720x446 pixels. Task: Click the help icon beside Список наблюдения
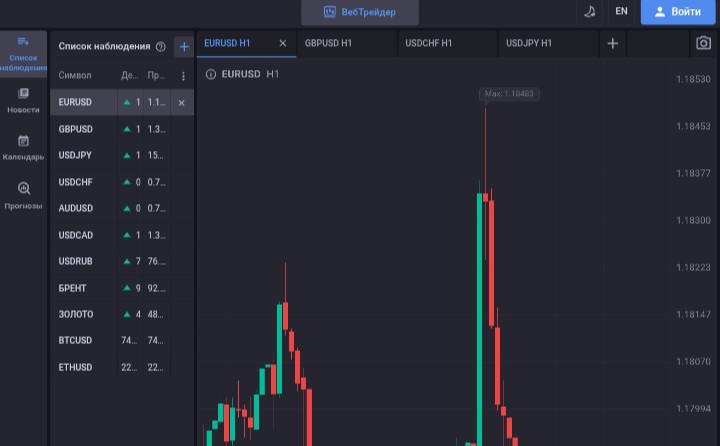[x=160, y=46]
